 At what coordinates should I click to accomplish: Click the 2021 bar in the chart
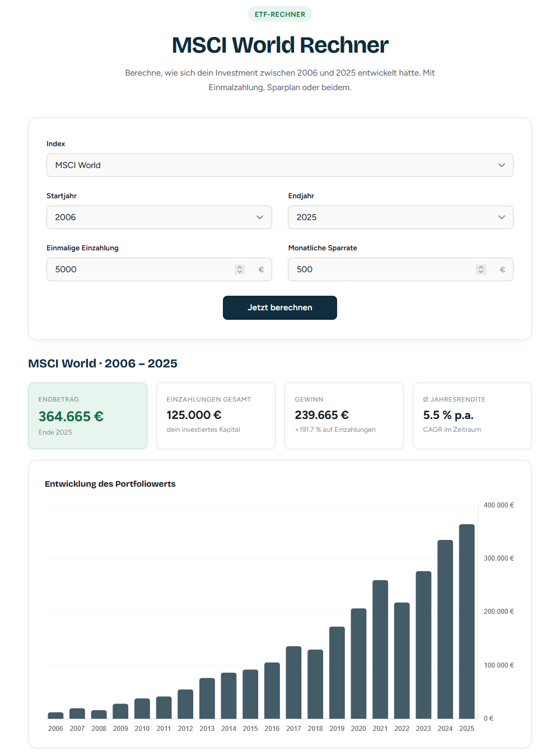click(x=380, y=650)
